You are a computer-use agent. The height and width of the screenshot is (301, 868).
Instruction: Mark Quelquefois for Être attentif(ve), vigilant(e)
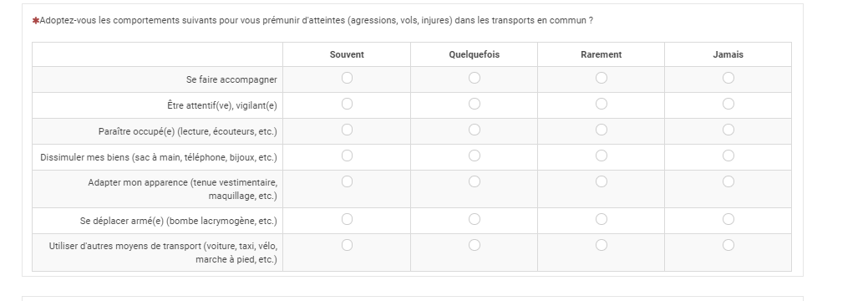point(474,104)
